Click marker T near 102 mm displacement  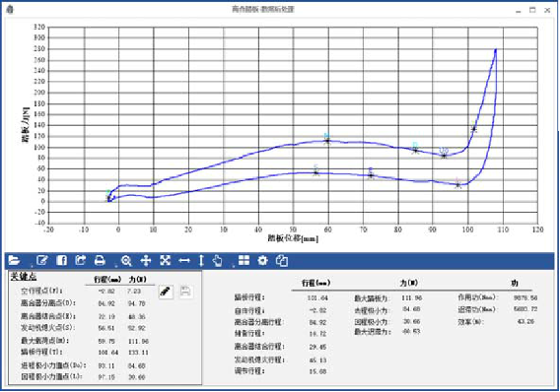[474, 129]
